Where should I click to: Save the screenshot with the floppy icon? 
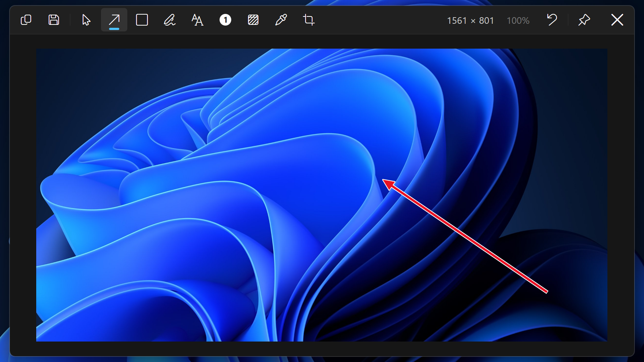point(54,20)
